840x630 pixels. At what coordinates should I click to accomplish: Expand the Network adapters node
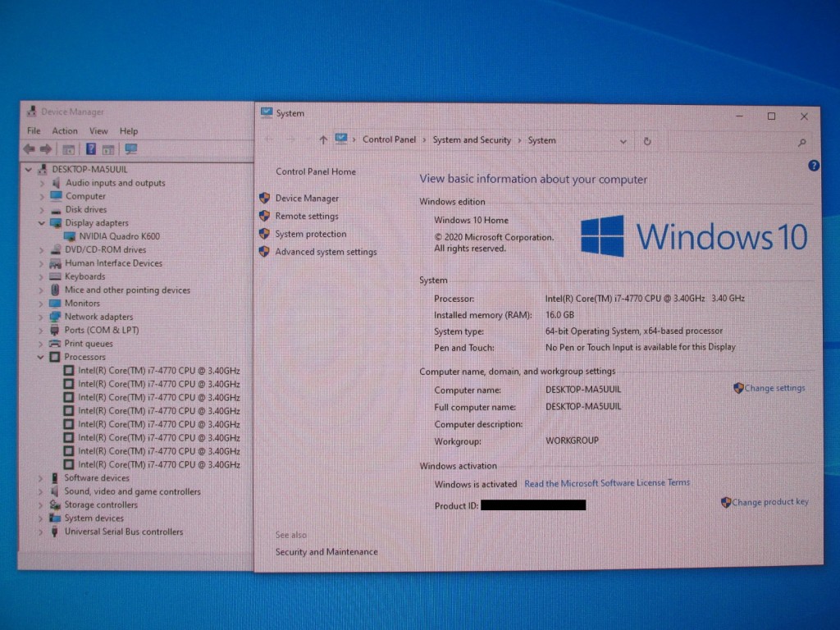pyautogui.click(x=41, y=317)
